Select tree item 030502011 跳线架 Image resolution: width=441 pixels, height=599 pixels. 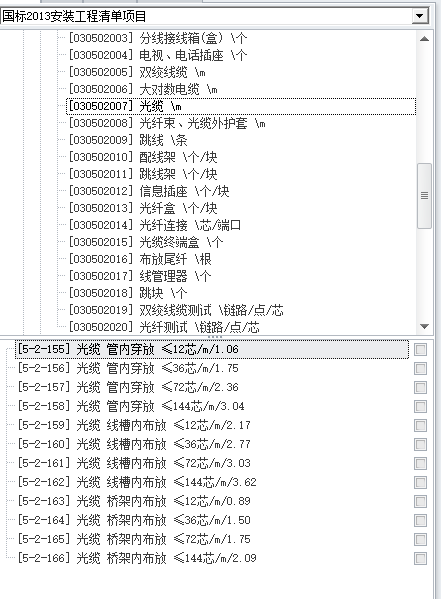coord(143,174)
